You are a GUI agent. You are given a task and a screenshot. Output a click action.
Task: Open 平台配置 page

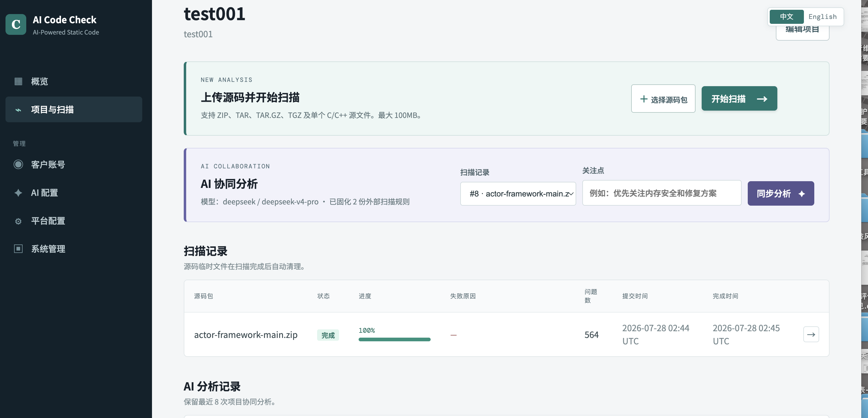pyautogui.click(x=74, y=221)
